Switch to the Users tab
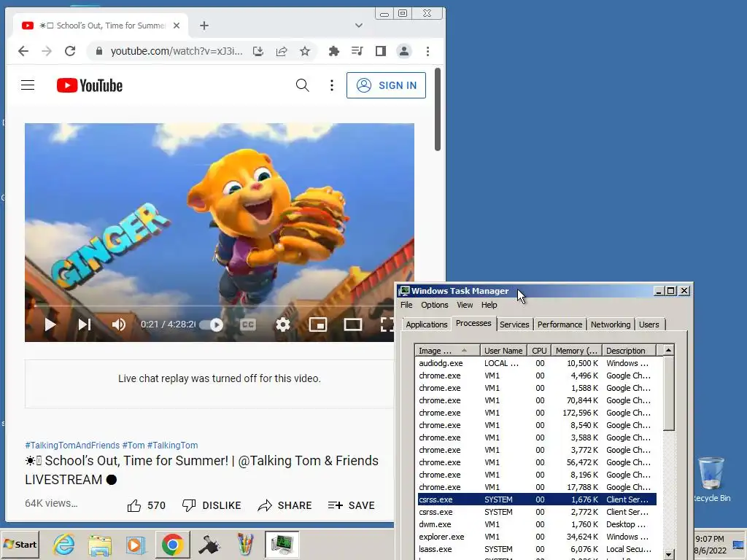Screen dimensions: 747x560 pos(649,324)
